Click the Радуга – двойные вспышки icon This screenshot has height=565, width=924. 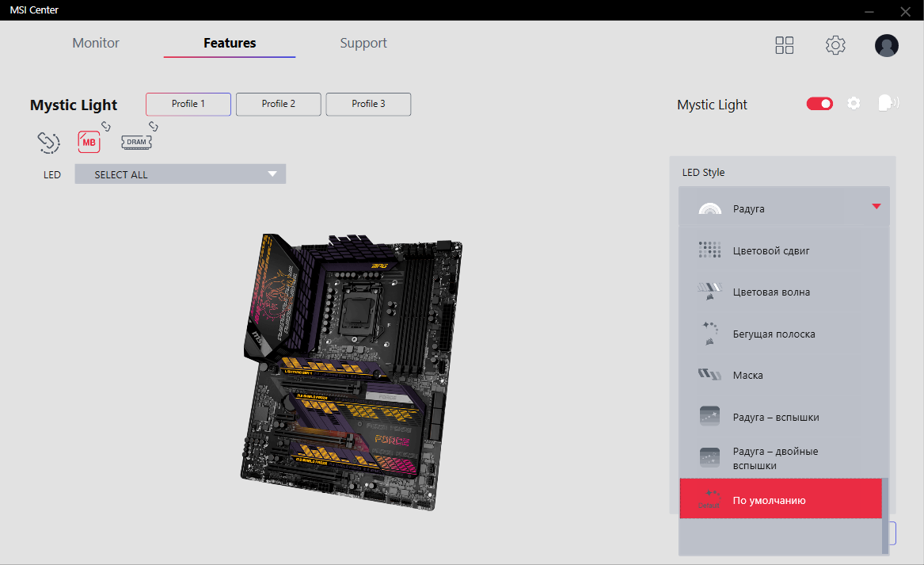click(x=709, y=458)
